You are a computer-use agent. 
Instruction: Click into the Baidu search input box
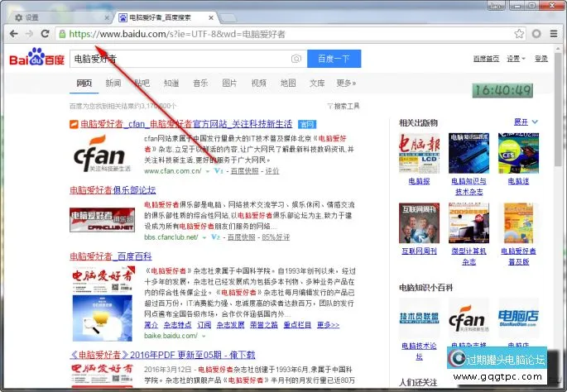pyautogui.click(x=180, y=59)
